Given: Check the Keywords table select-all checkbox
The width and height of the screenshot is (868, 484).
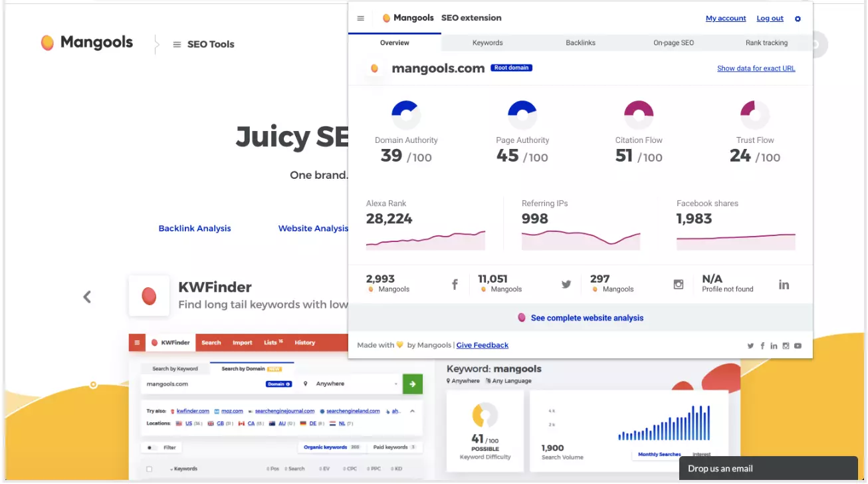Looking at the screenshot, I should [149, 469].
